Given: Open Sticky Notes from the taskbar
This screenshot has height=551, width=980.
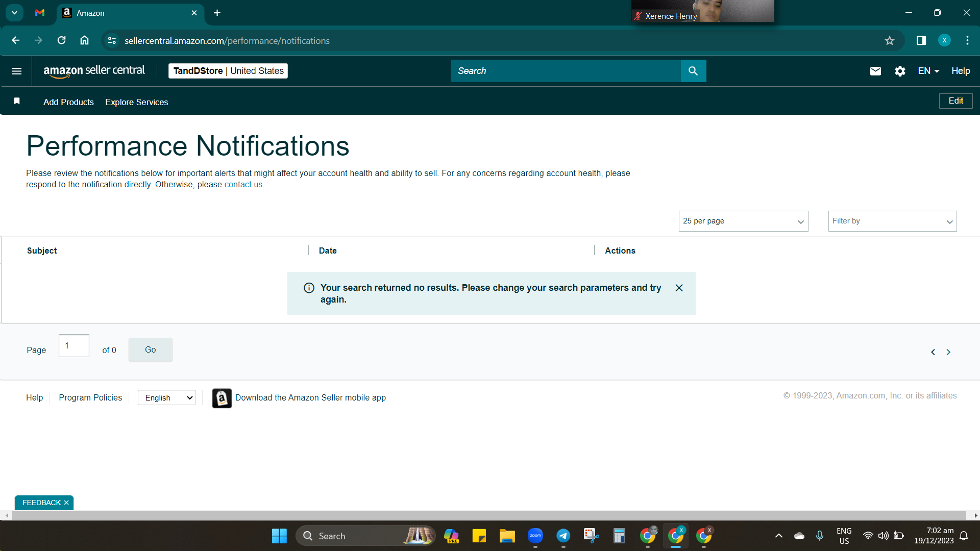Looking at the screenshot, I should [x=479, y=536].
